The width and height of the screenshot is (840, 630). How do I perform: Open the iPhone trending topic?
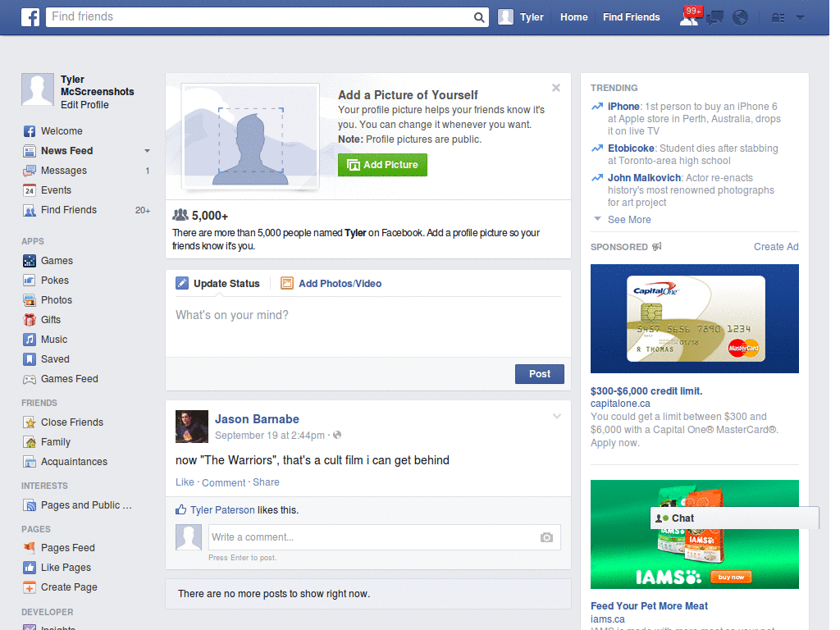(623, 107)
